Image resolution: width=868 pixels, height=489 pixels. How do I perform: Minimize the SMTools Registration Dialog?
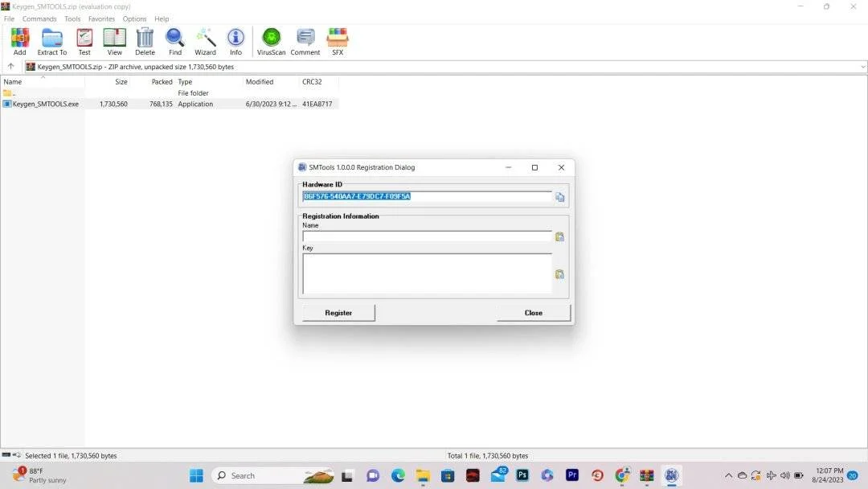508,167
